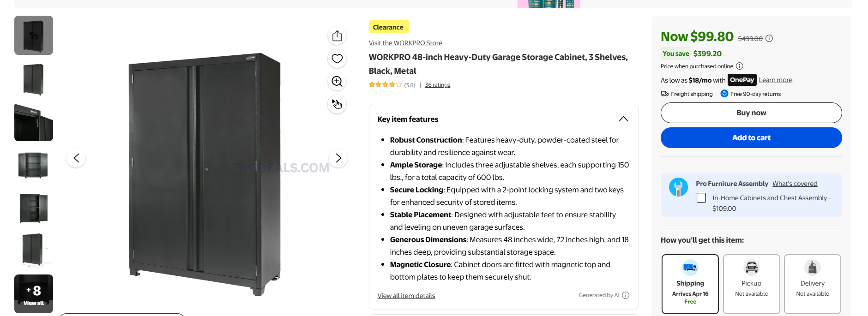868x316 pixels.
Task: Check the In-Home Cabinets Assembly checkbox
Action: click(701, 198)
